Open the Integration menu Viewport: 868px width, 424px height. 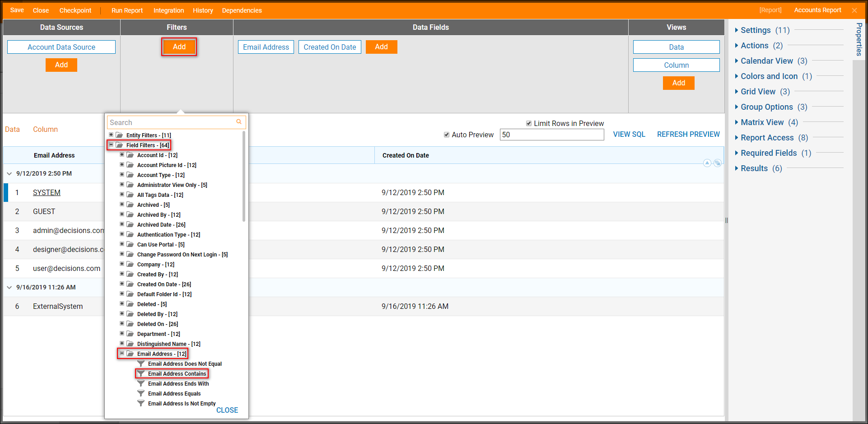click(168, 10)
